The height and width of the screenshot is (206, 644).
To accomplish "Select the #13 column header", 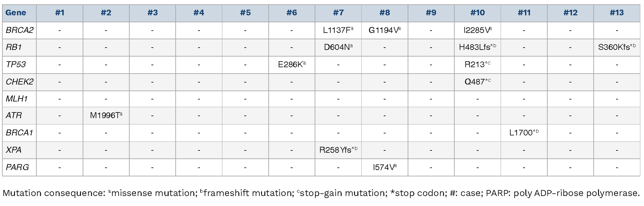I will pos(617,13).
